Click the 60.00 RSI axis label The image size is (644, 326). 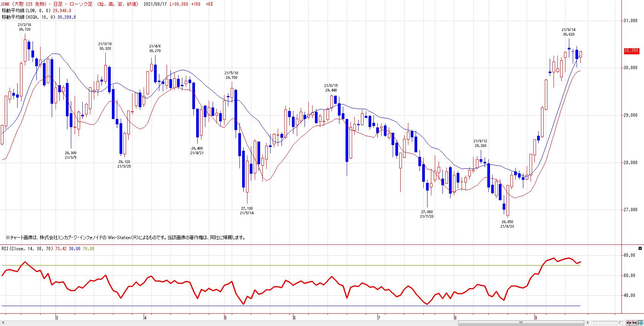(629, 275)
